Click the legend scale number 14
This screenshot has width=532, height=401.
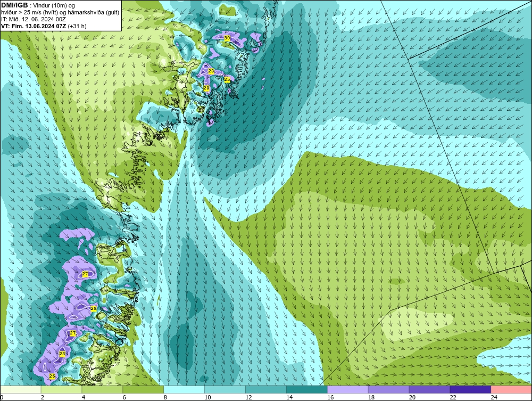(289, 397)
